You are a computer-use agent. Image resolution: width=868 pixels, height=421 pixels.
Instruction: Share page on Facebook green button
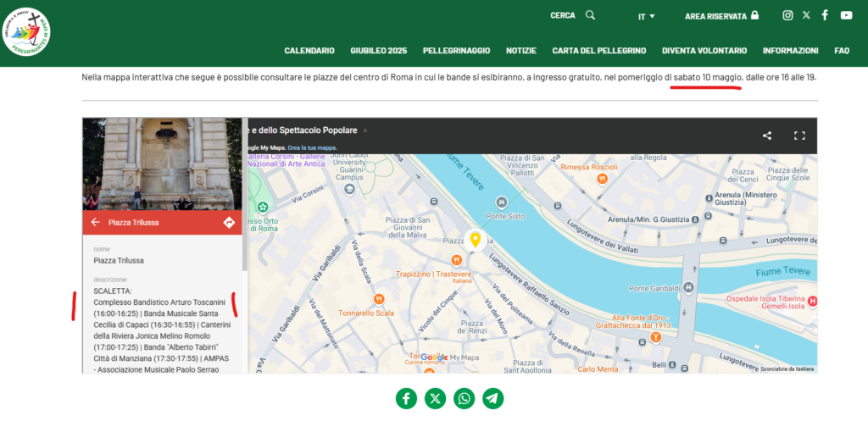tap(406, 398)
